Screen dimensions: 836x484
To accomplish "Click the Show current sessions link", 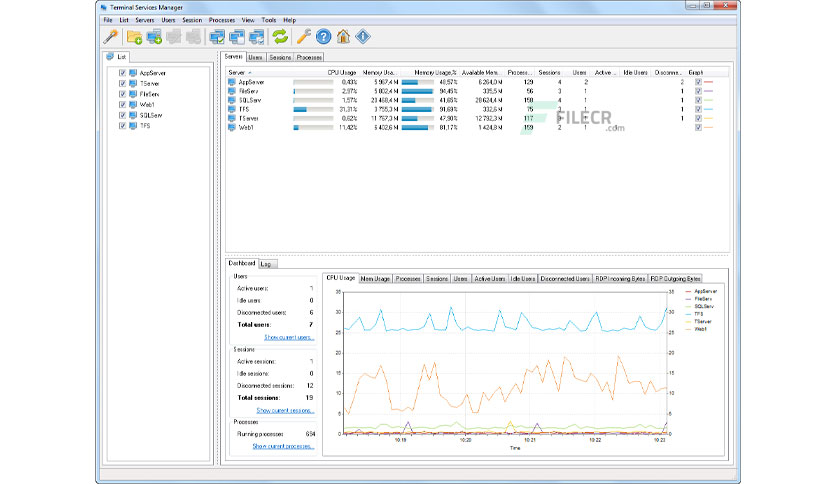I will (x=285, y=410).
